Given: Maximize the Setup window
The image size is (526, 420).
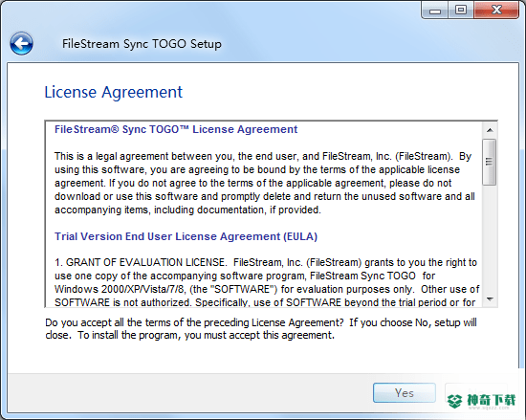Looking at the screenshot, I should tap(461, 11).
